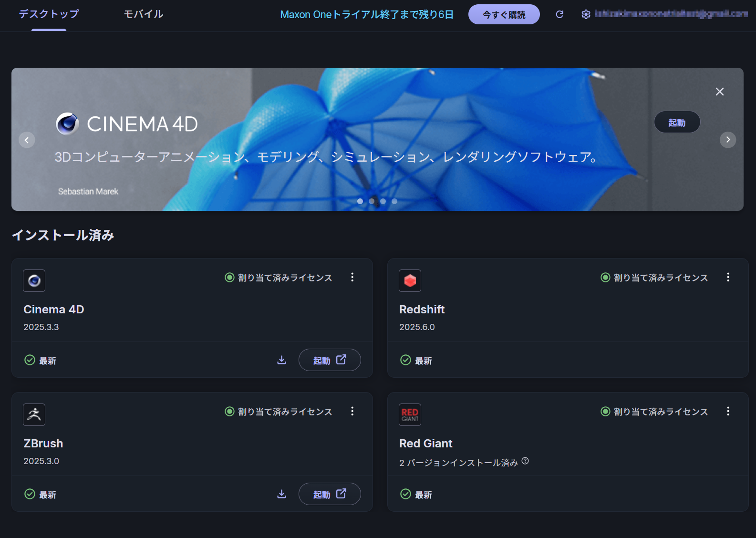Click the 今すぐ購読 subscribe button

(504, 14)
